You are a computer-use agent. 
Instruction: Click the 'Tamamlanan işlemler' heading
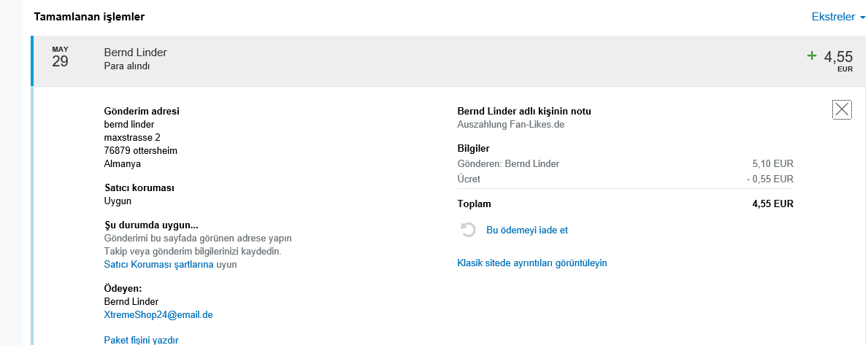[x=89, y=16]
